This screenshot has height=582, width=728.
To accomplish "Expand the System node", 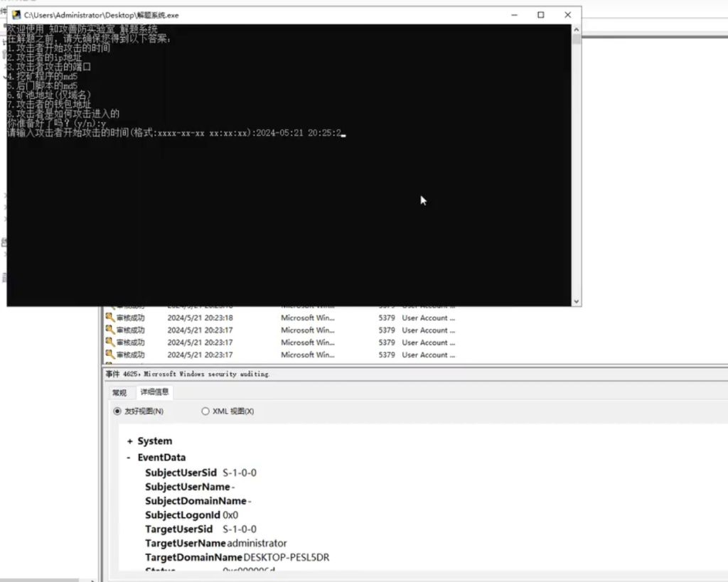I will point(130,441).
